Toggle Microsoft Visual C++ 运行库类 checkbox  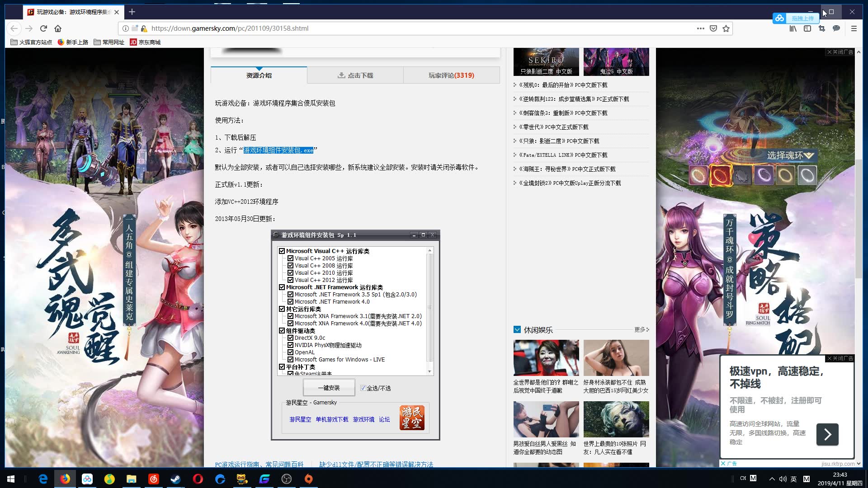(x=282, y=251)
